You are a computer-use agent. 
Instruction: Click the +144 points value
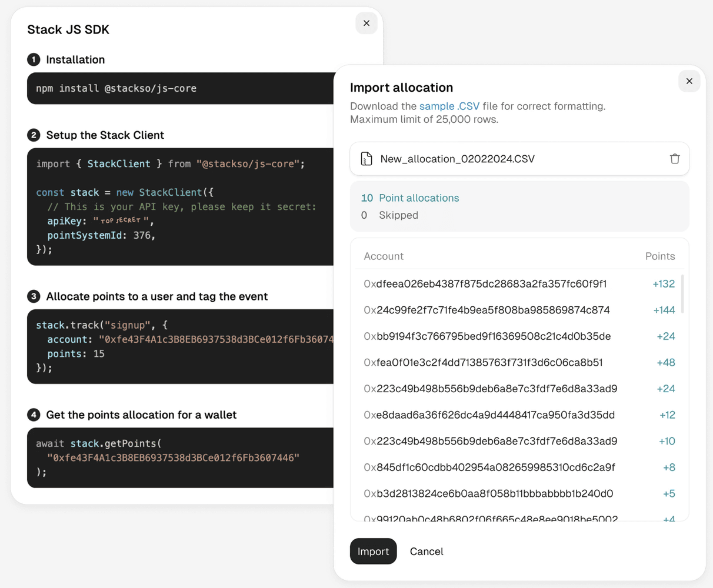(664, 310)
